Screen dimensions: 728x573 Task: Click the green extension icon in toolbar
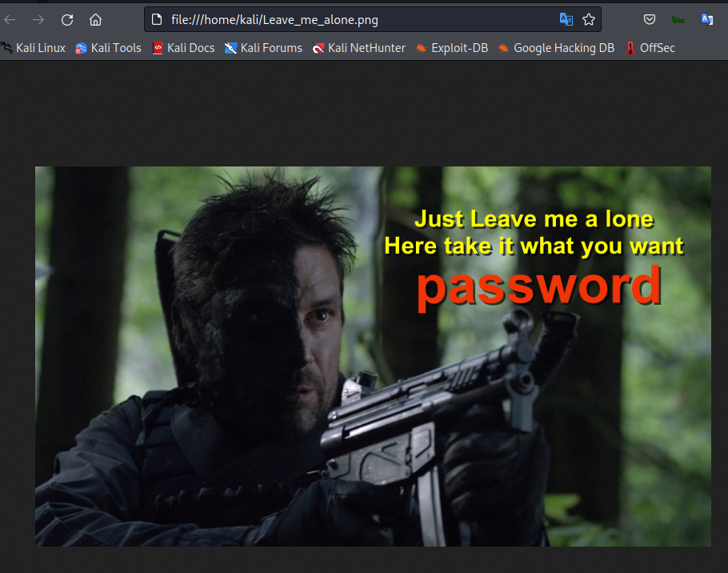pyautogui.click(x=678, y=20)
